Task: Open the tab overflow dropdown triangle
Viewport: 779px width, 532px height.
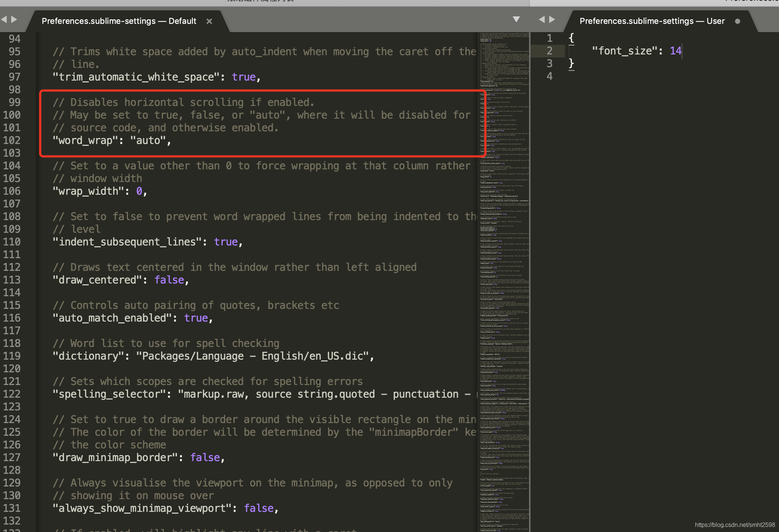Action: [x=516, y=19]
